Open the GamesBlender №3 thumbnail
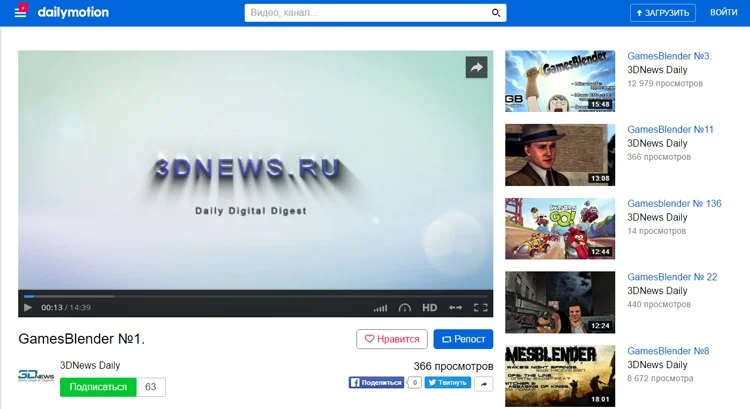Viewport: 750px width, 409px height. [560, 81]
